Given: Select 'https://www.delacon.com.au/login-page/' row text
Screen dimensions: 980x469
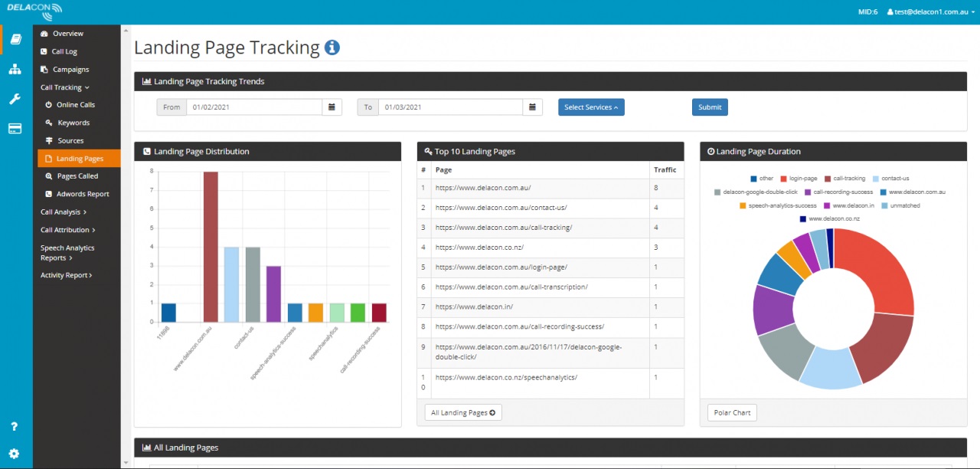Looking at the screenshot, I should (x=501, y=267).
